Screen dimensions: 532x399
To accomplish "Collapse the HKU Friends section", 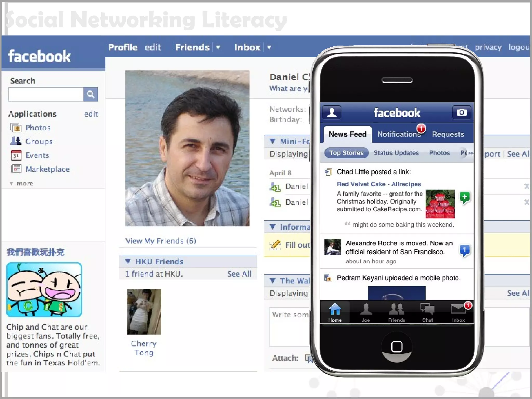I will (x=128, y=261).
